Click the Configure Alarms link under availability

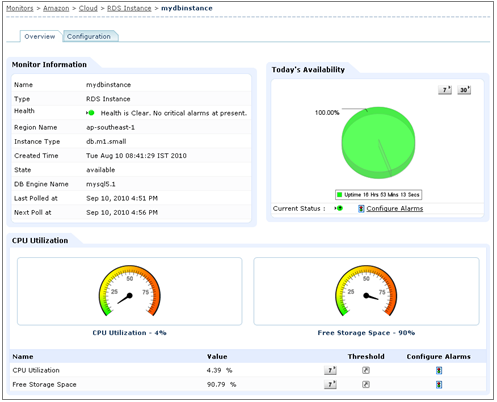pos(395,209)
